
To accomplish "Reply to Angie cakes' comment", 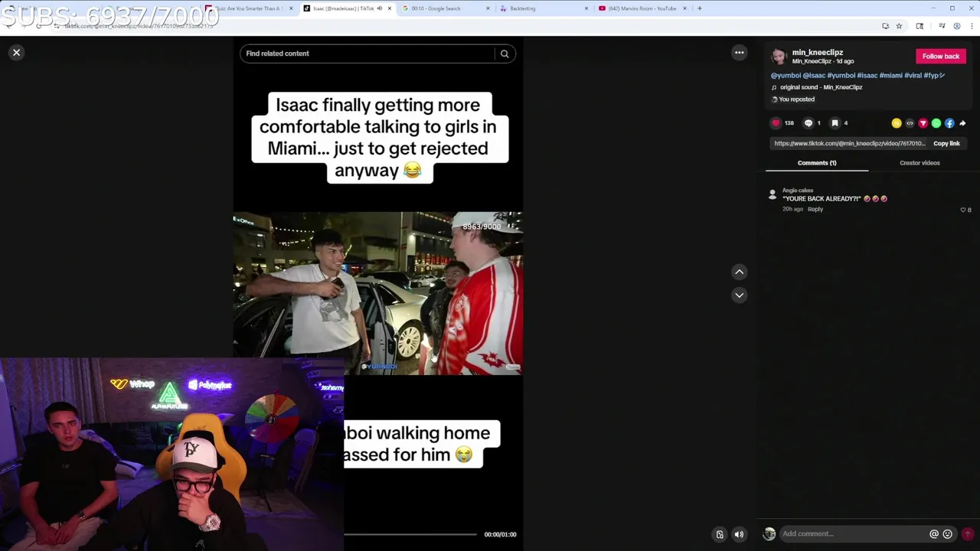I will click(815, 209).
